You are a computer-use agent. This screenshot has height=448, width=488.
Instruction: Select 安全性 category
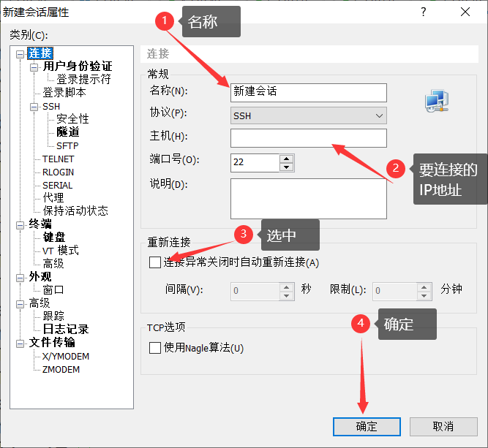pyautogui.click(x=72, y=119)
